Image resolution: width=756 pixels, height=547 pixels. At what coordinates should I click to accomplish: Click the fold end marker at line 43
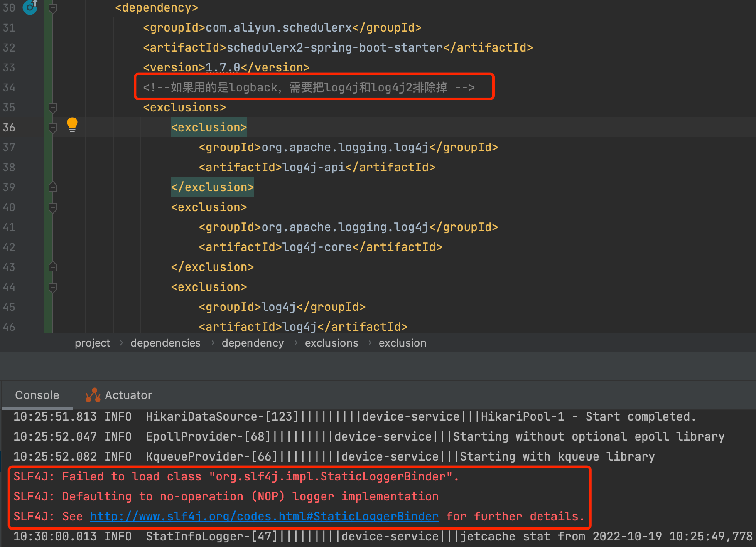(53, 267)
